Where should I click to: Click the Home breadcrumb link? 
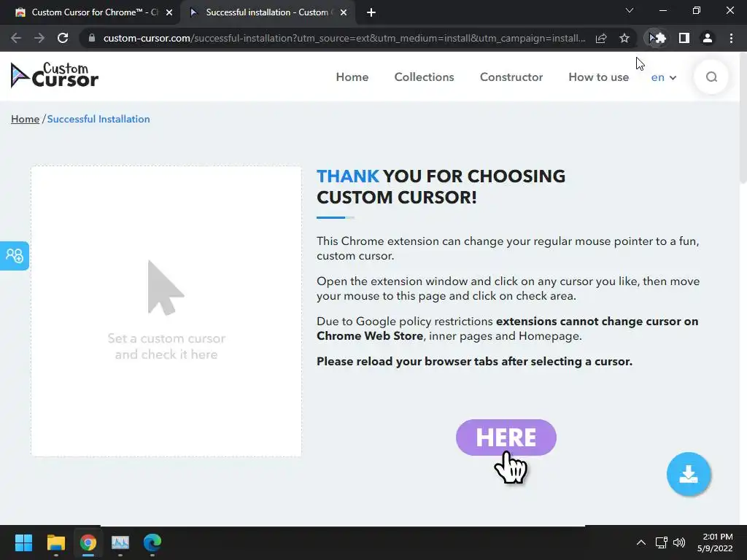click(26, 119)
